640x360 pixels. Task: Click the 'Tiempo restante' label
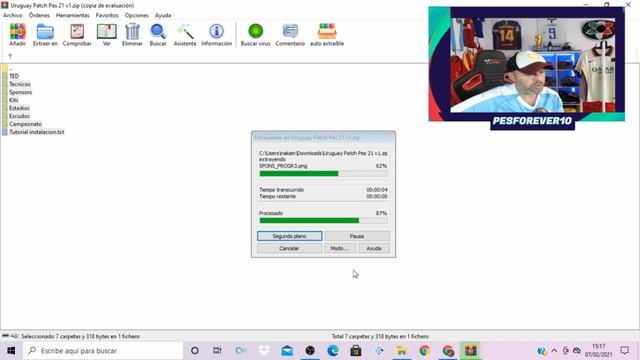pos(277,196)
